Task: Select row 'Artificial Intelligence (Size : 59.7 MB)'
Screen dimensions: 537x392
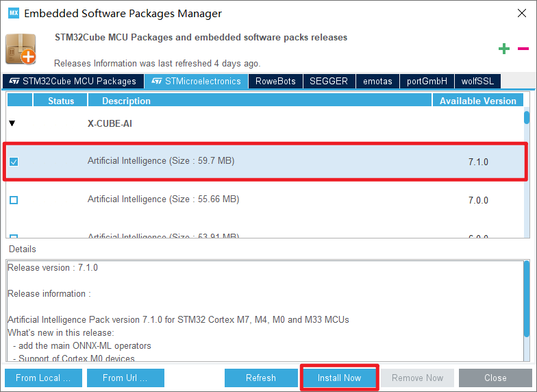Action: [x=266, y=162]
